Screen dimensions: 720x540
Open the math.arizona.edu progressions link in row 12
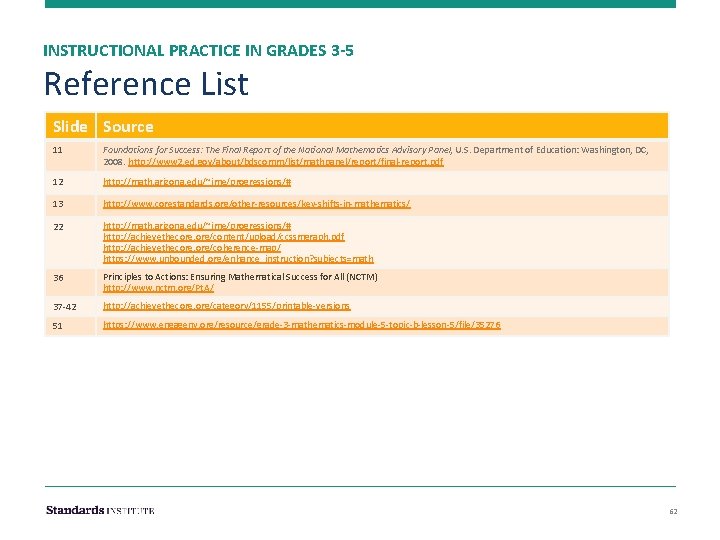click(197, 182)
